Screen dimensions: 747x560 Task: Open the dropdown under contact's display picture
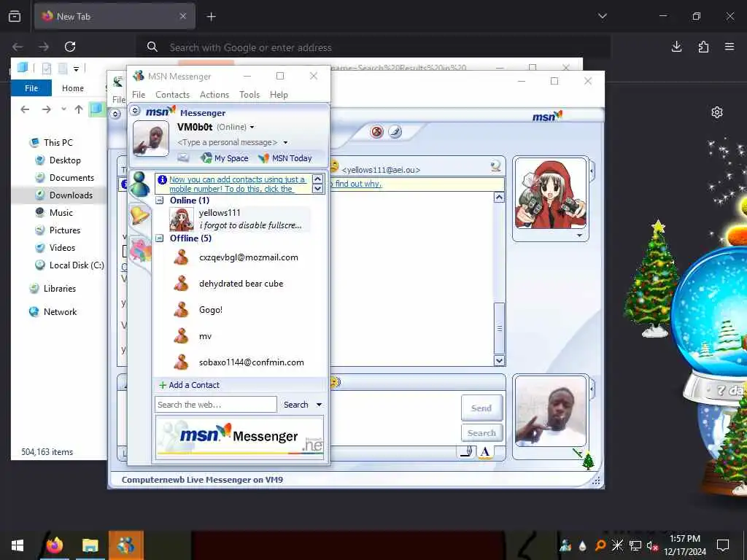tap(579, 236)
